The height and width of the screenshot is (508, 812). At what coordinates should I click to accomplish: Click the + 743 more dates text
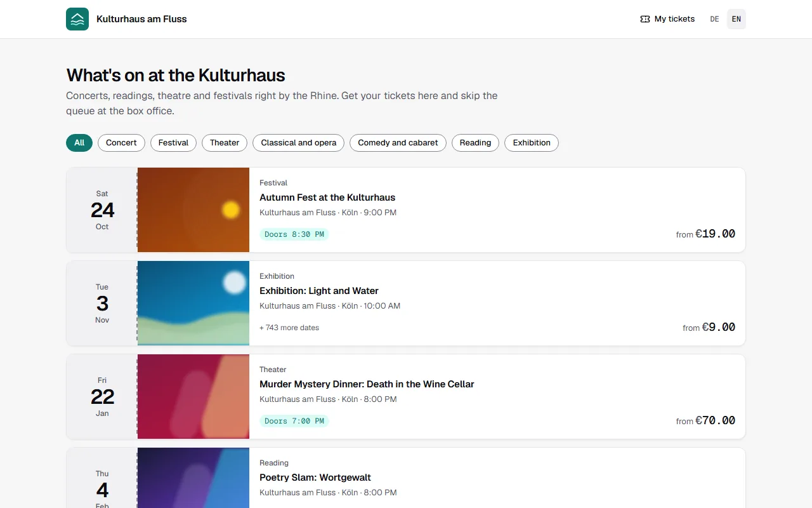pos(289,328)
